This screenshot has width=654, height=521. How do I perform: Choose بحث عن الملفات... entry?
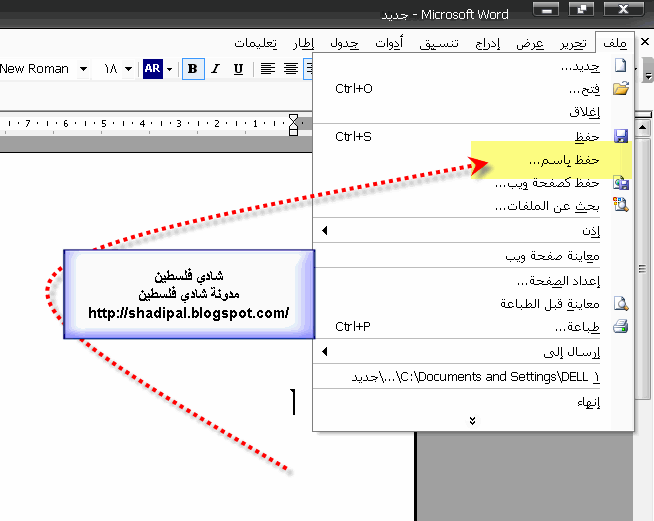point(473,206)
